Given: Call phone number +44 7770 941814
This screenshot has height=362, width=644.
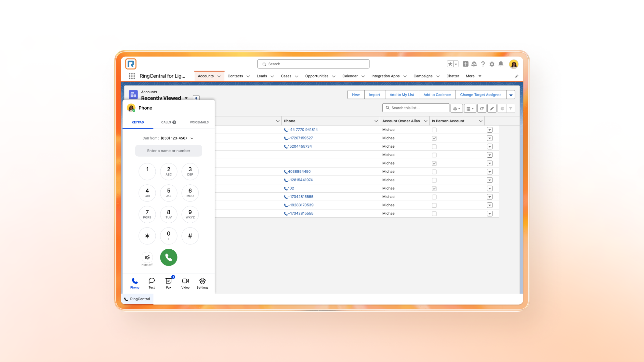Looking at the screenshot, I should tap(302, 130).
